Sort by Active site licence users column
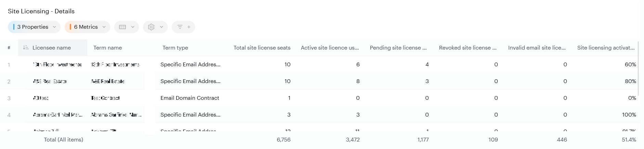The height and width of the screenshot is (149, 644). [330, 48]
